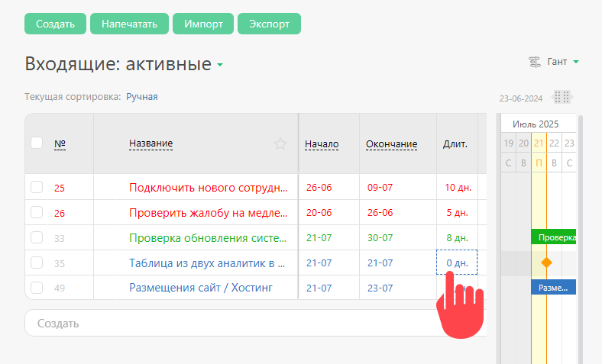Sort by the № column header
This screenshot has height=364, width=602.
pos(60,143)
